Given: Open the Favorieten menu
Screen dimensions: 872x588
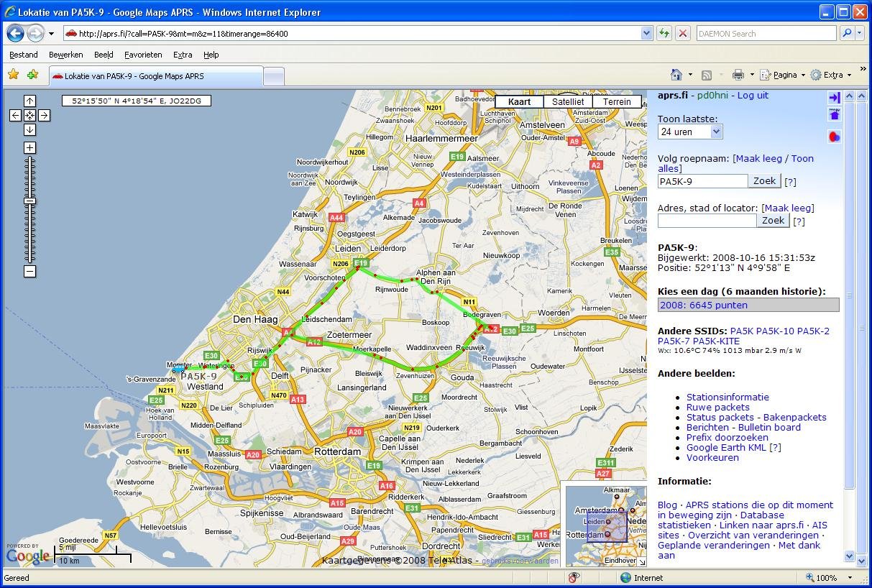Looking at the screenshot, I should [x=143, y=55].
